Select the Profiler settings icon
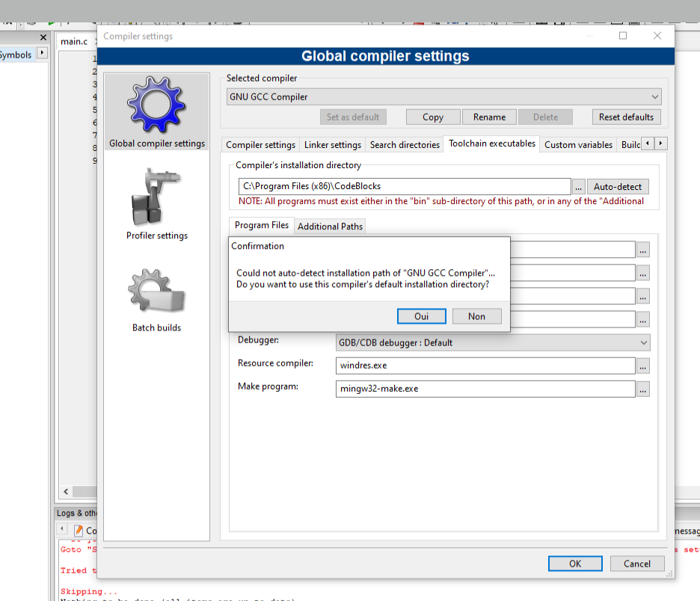Image resolution: width=700 pixels, height=601 pixels. [156, 203]
